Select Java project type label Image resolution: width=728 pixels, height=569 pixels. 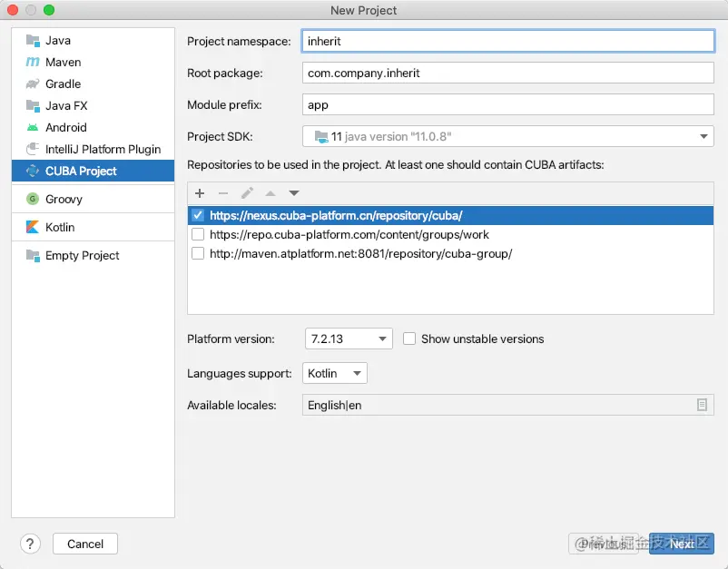pyautogui.click(x=58, y=41)
